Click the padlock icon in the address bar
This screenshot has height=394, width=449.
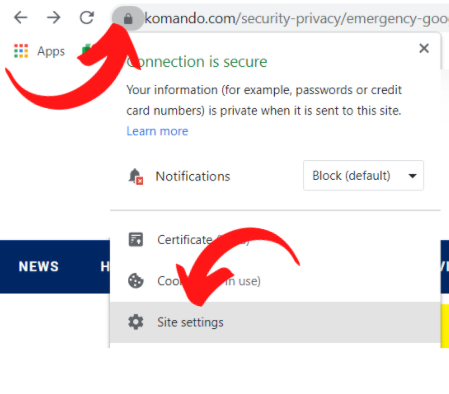click(128, 19)
